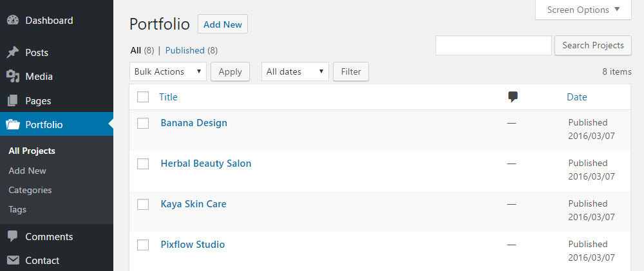
Task: Select the Kaya Skin Care checkbox
Action: click(x=143, y=204)
